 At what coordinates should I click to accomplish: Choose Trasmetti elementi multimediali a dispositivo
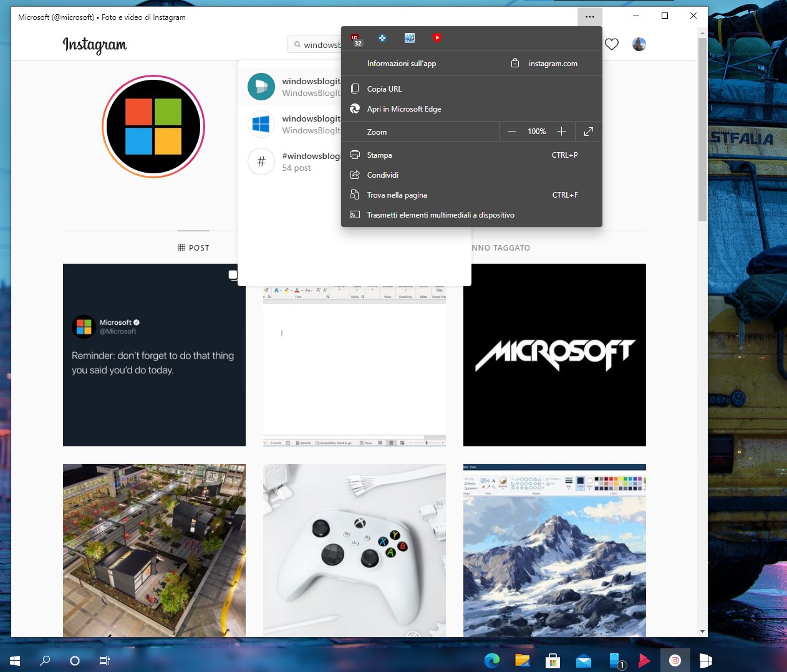click(x=471, y=215)
